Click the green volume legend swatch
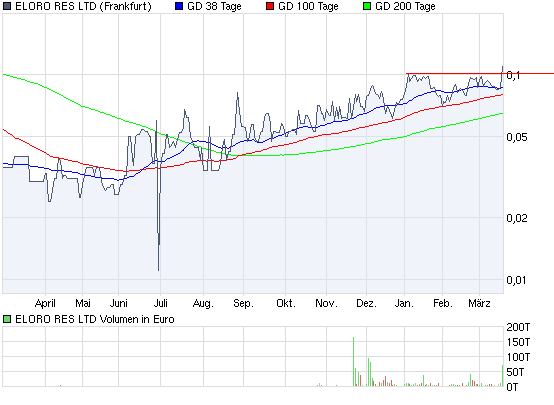The image size is (554, 405). pyautogui.click(x=7, y=319)
